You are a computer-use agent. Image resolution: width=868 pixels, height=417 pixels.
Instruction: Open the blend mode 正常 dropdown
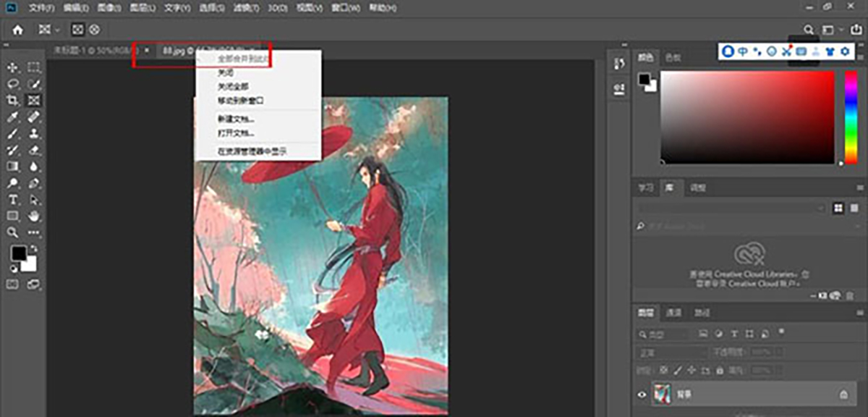[671, 353]
